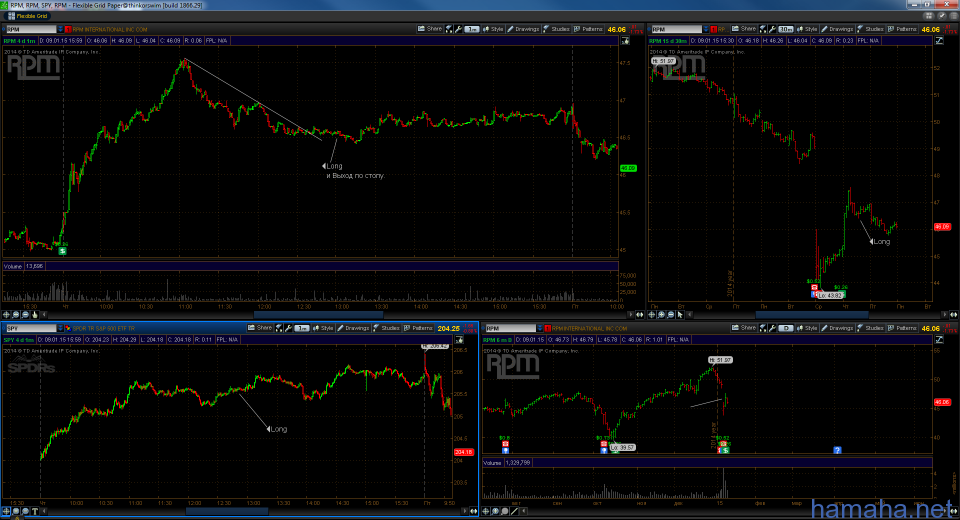
Task: Open Drawings in RPM daily chart toolbar
Action: (837, 328)
